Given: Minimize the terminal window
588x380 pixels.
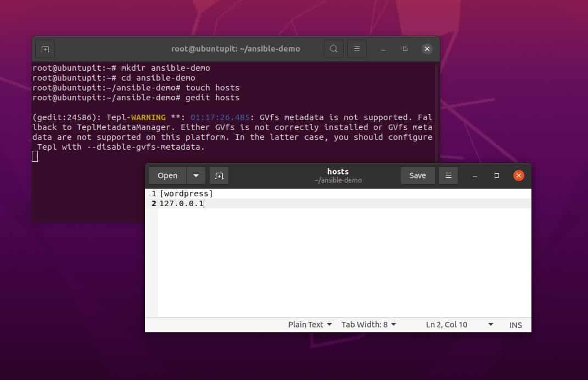Looking at the screenshot, I should pyautogui.click(x=383, y=49).
